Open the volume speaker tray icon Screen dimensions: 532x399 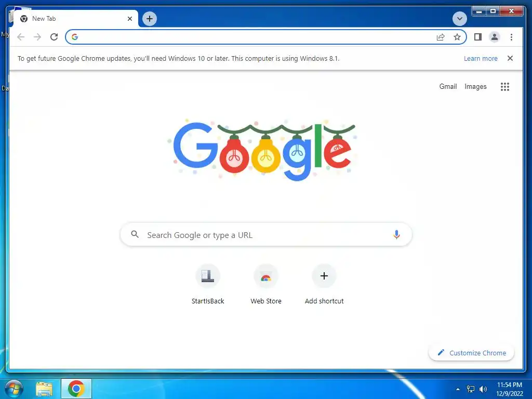[x=483, y=389]
